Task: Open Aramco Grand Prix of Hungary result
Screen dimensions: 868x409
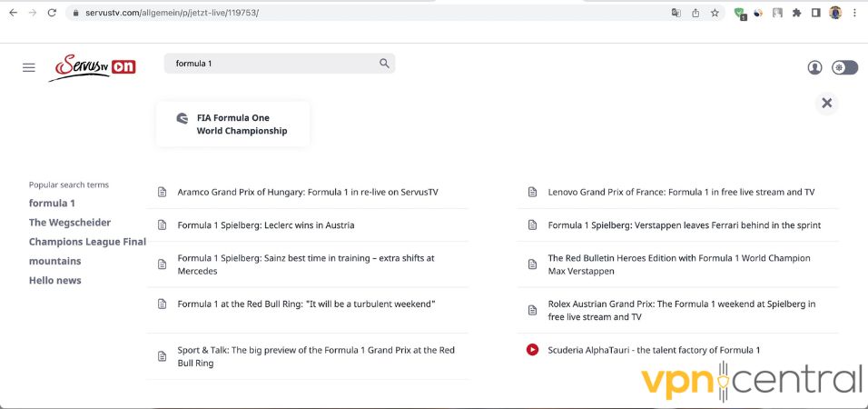Action: pyautogui.click(x=308, y=193)
